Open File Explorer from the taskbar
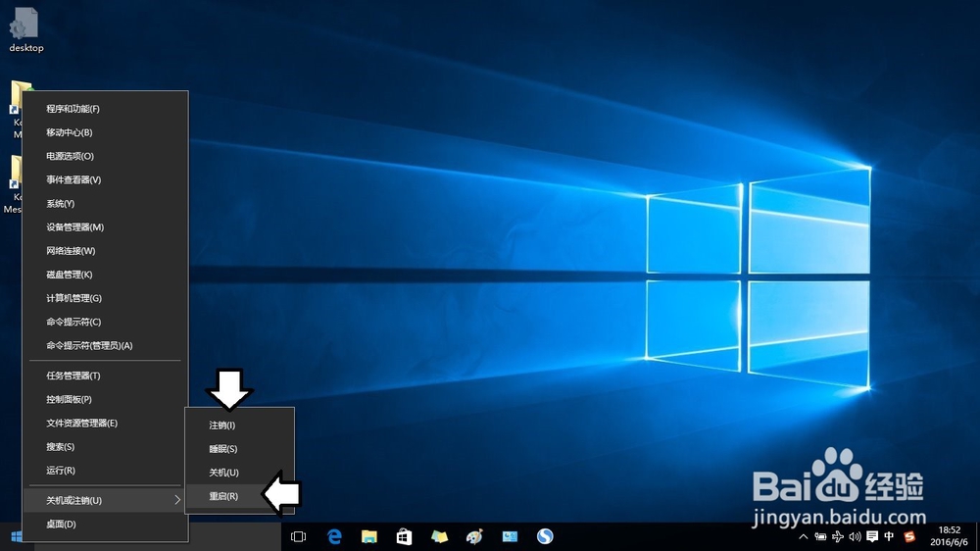The height and width of the screenshot is (551, 980). (369, 536)
